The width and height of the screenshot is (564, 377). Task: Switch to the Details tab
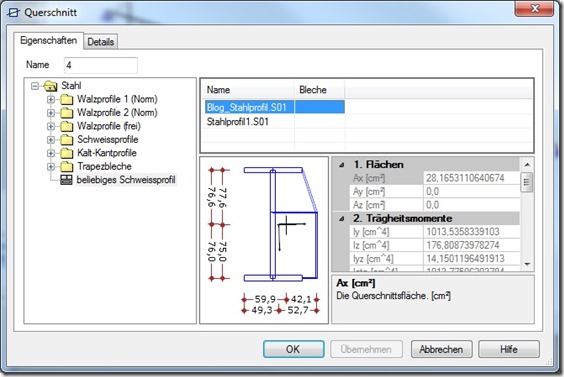(101, 42)
